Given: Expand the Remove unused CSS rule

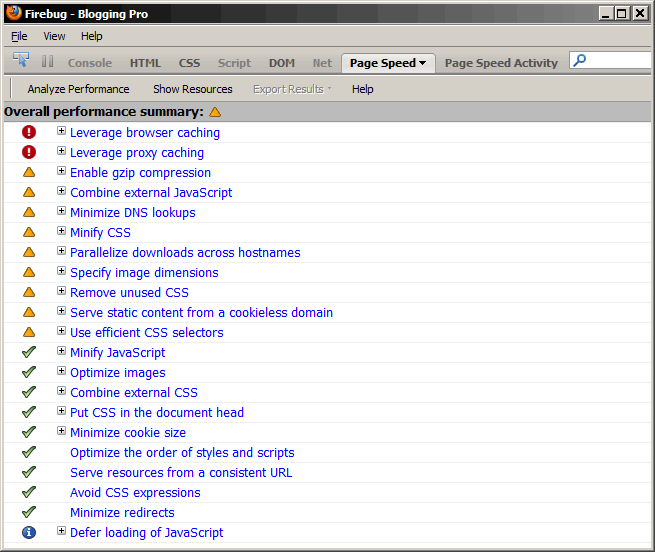Looking at the screenshot, I should click(61, 291).
